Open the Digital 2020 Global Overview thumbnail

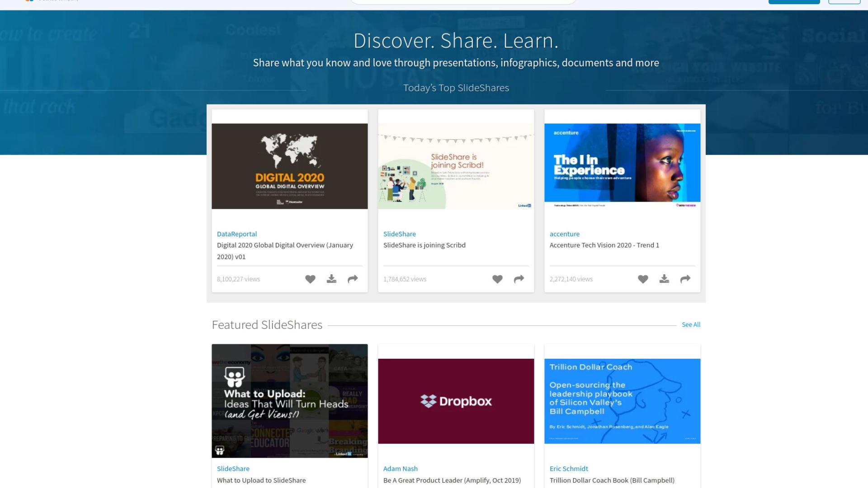coord(290,166)
